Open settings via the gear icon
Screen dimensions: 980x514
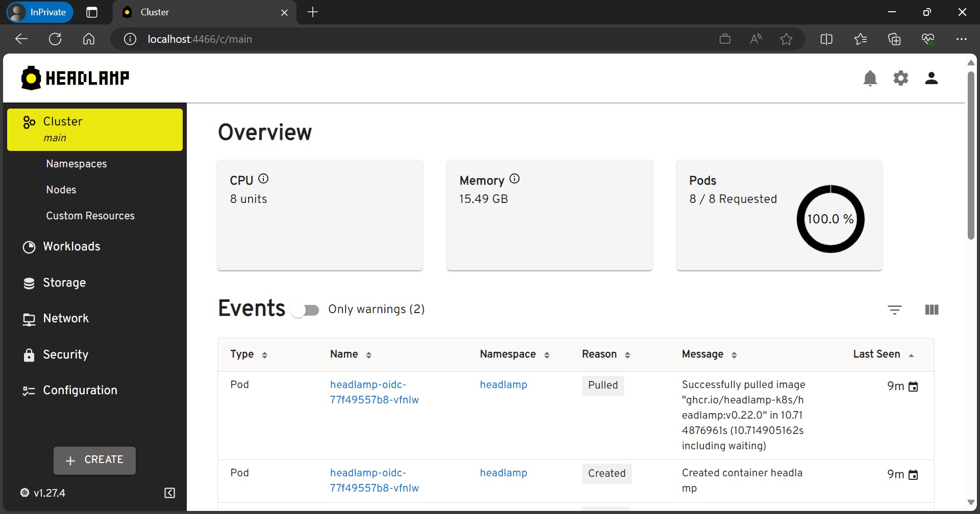click(x=900, y=79)
